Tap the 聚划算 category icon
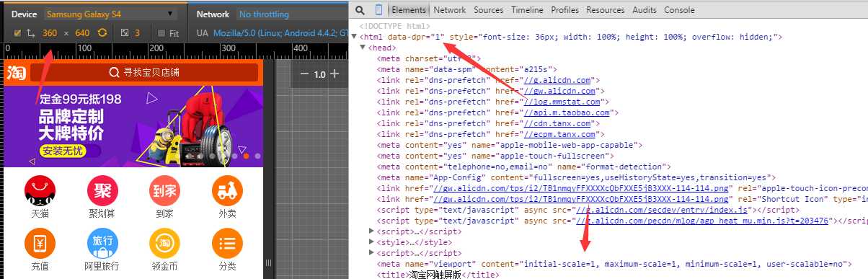 point(102,190)
